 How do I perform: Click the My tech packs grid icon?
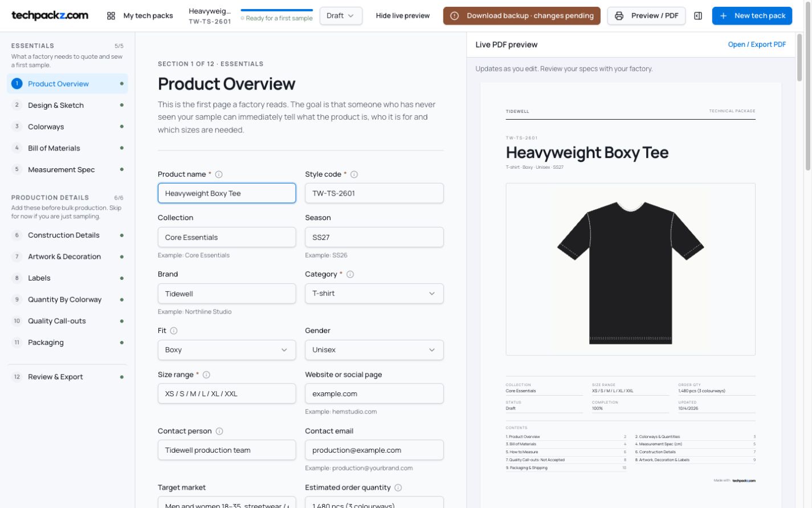pyautogui.click(x=111, y=16)
